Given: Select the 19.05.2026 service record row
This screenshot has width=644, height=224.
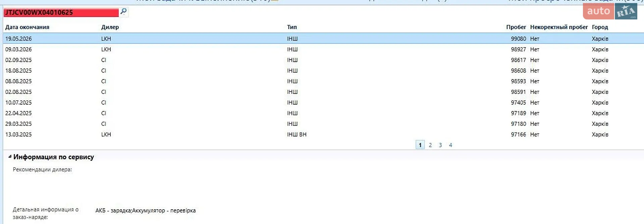Looking at the screenshot, I should (x=323, y=39).
